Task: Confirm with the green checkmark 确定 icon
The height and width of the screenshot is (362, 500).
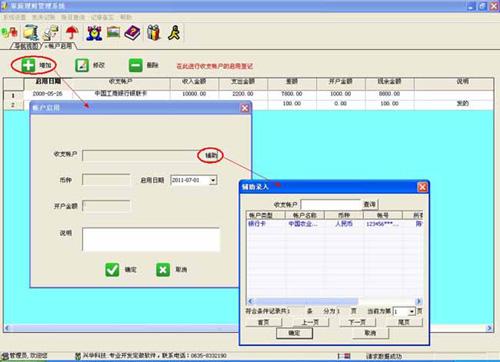Action: tap(112, 270)
